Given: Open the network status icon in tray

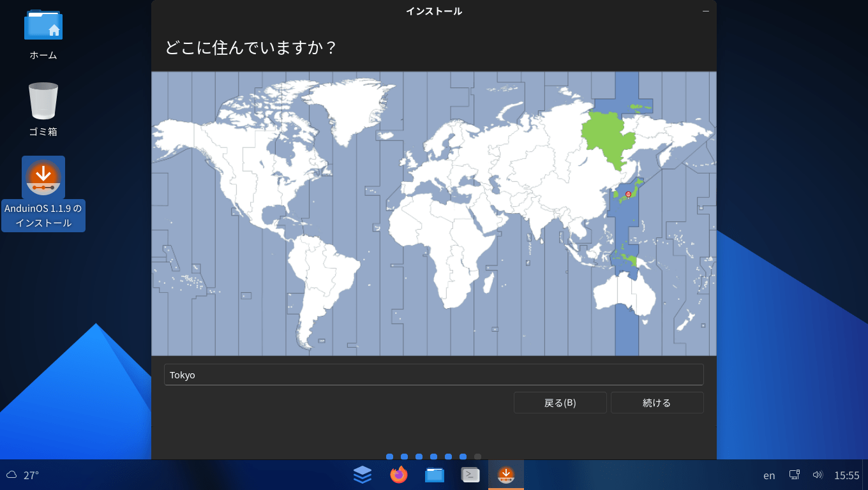Looking at the screenshot, I should pyautogui.click(x=795, y=475).
